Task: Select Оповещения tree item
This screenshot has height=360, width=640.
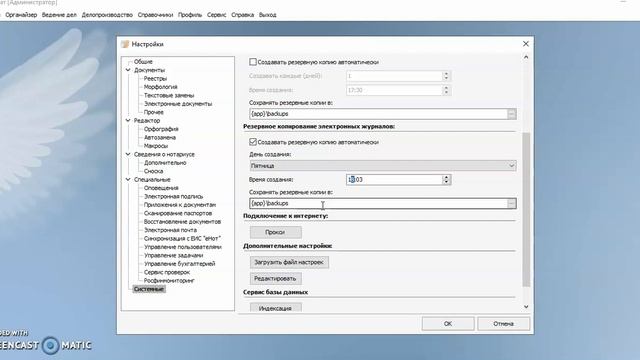Action: pos(161,188)
